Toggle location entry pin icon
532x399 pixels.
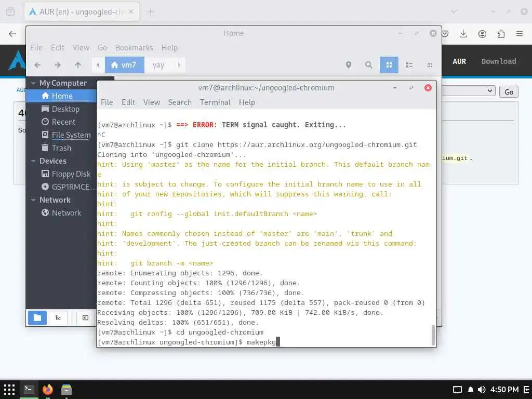pos(348,65)
